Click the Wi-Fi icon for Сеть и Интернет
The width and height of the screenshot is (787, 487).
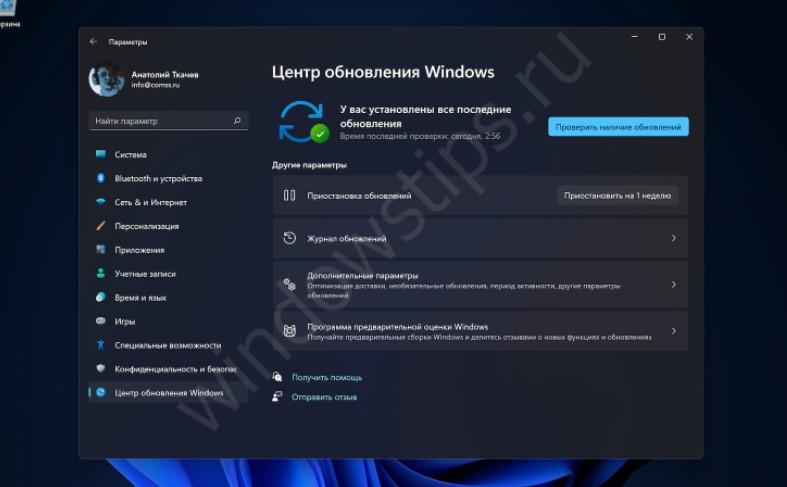click(x=100, y=202)
